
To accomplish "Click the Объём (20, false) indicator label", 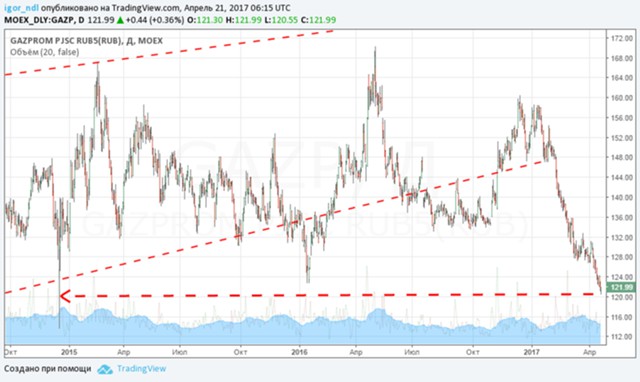I will click(x=44, y=52).
